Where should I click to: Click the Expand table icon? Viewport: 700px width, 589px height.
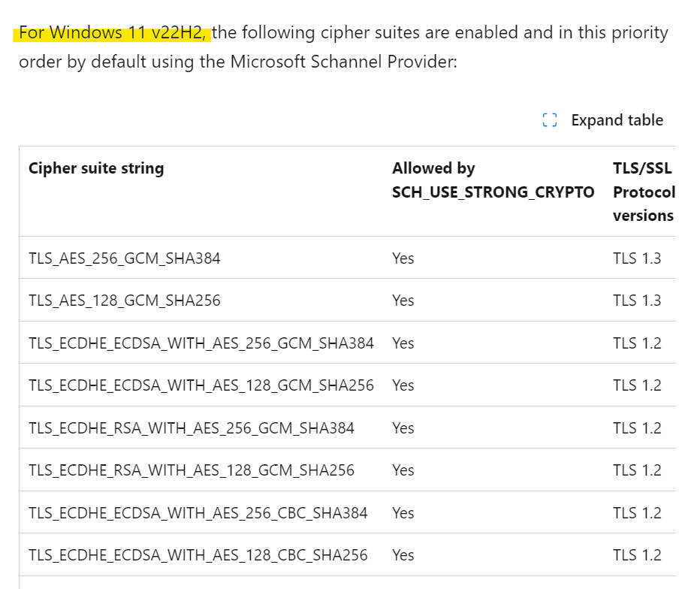point(550,120)
